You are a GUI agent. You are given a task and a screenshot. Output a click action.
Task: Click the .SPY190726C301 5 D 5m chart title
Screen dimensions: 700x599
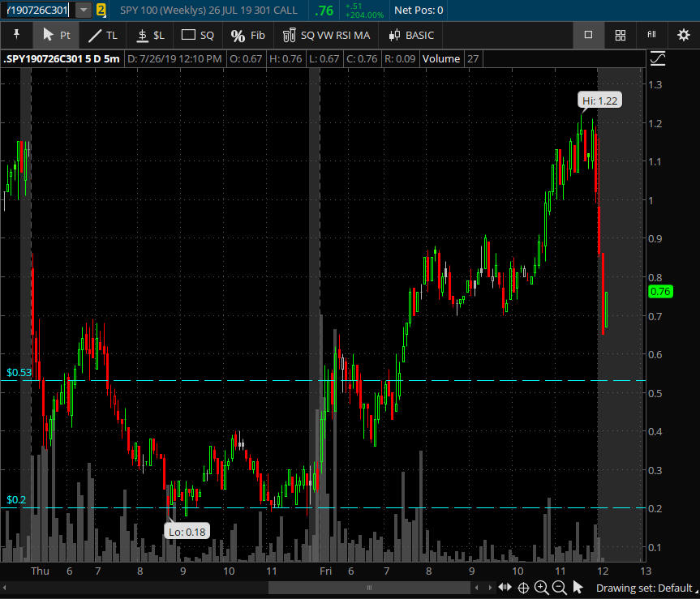(62, 59)
